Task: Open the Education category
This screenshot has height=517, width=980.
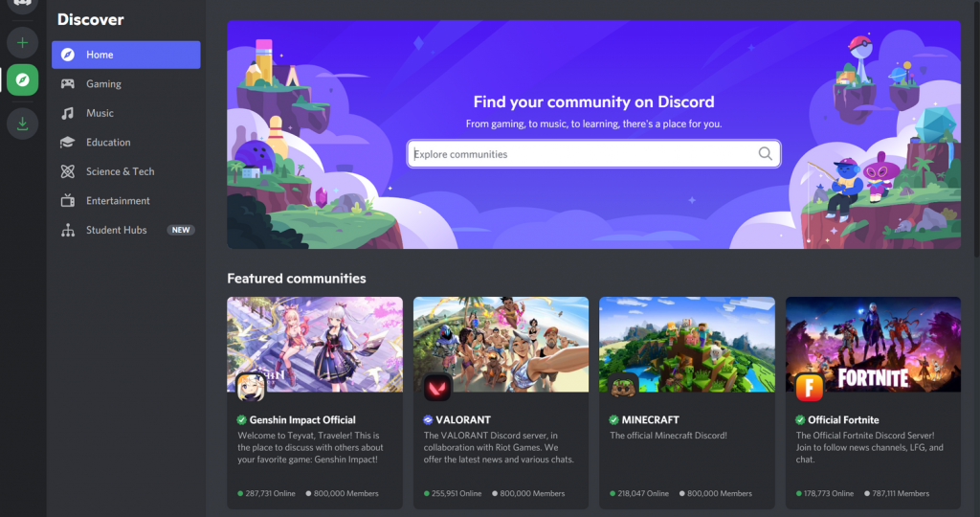Action: (126, 143)
